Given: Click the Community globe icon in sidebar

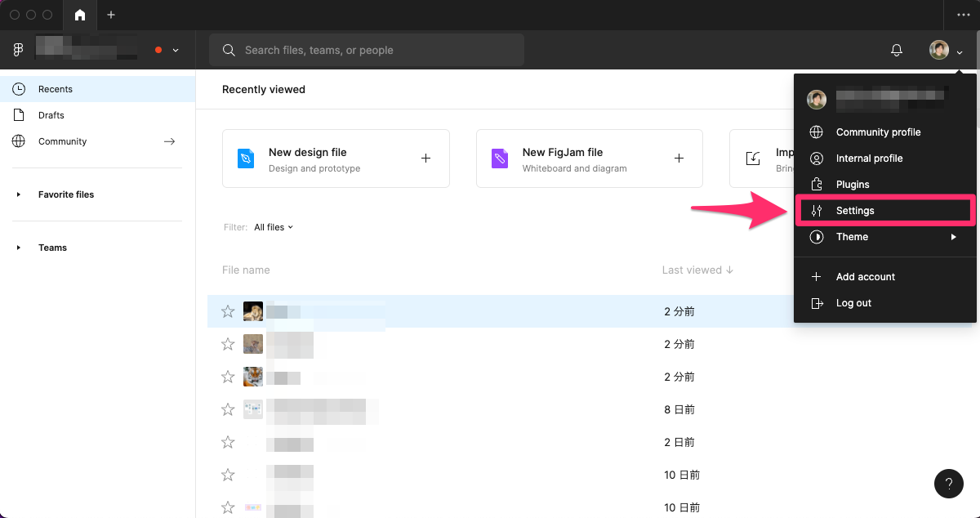Looking at the screenshot, I should pyautogui.click(x=19, y=141).
